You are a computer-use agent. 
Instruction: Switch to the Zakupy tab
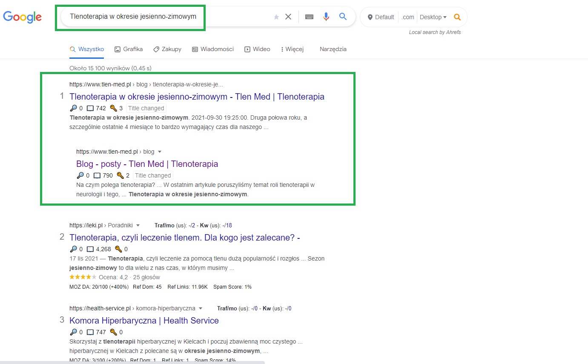[167, 49]
